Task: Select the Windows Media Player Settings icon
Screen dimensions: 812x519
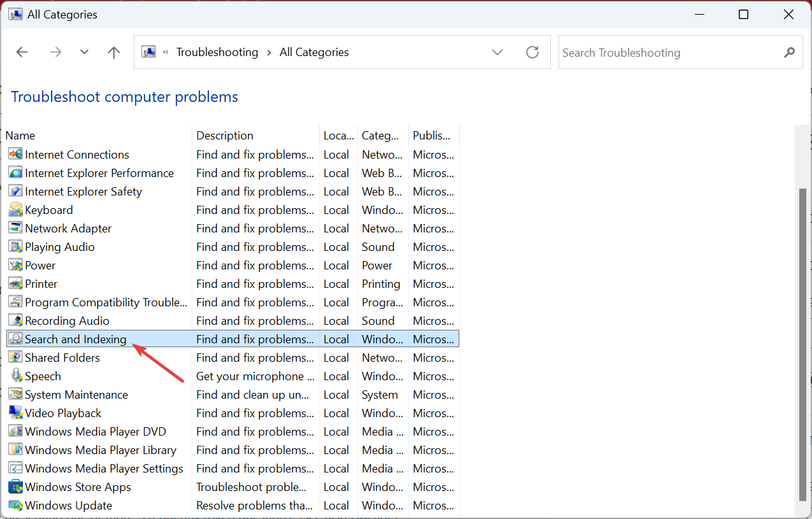Action: click(x=15, y=468)
